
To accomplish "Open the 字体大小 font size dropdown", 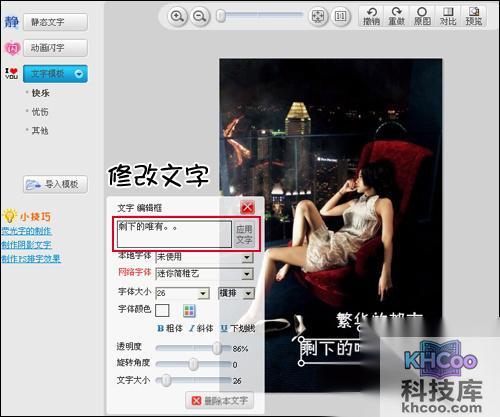I will [203, 293].
